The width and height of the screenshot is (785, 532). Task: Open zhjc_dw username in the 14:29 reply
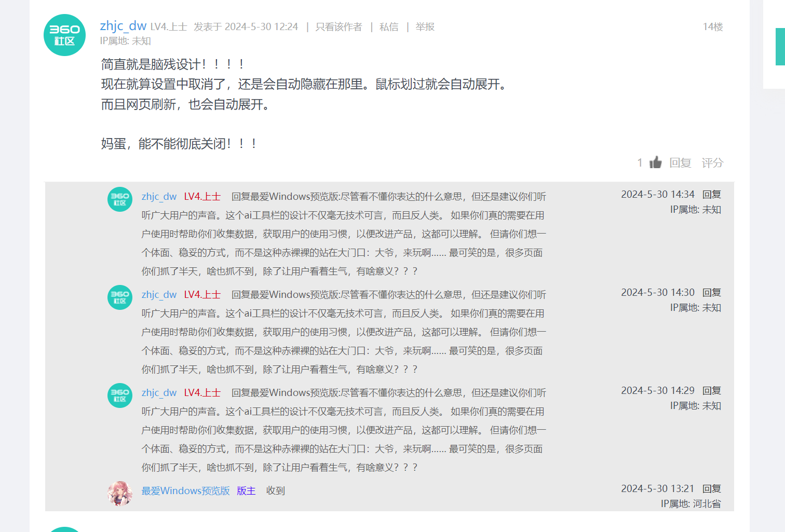pos(159,393)
